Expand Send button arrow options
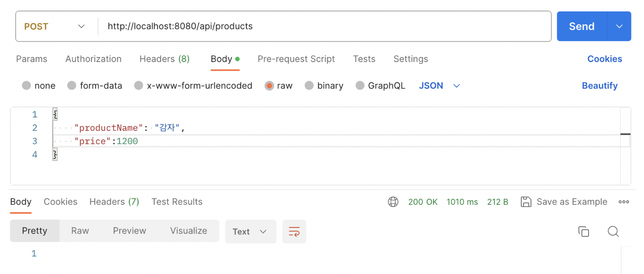644x274 pixels. [x=619, y=27]
